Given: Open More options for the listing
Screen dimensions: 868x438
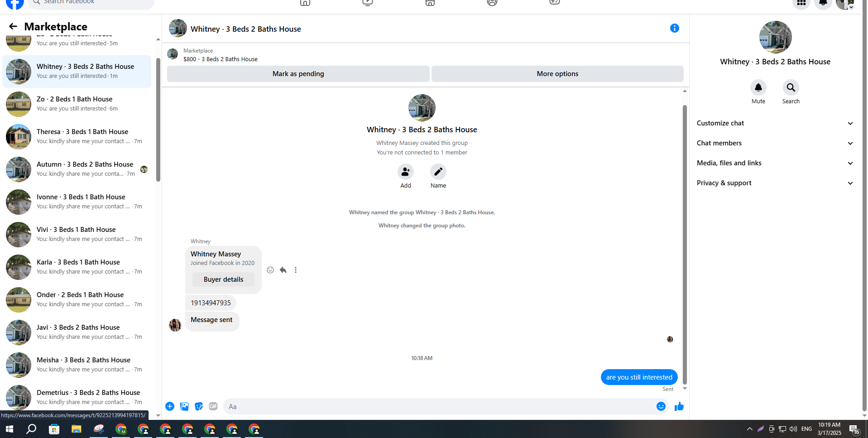Looking at the screenshot, I should coord(557,74).
